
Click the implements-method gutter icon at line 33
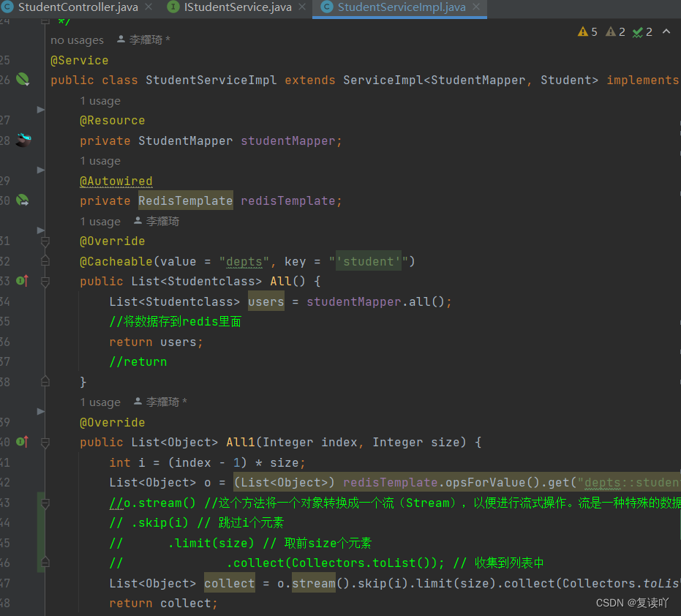23,281
